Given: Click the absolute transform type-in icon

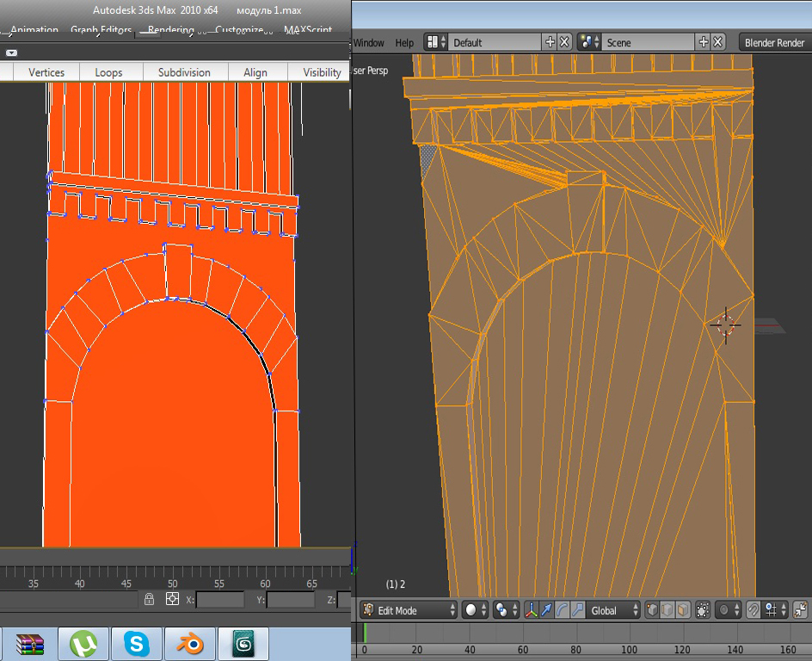Looking at the screenshot, I should pyautogui.click(x=172, y=599).
